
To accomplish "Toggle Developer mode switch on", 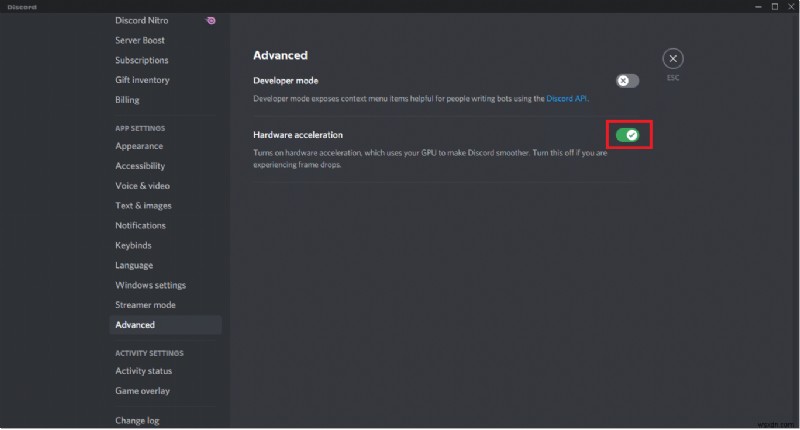I will pyautogui.click(x=627, y=80).
